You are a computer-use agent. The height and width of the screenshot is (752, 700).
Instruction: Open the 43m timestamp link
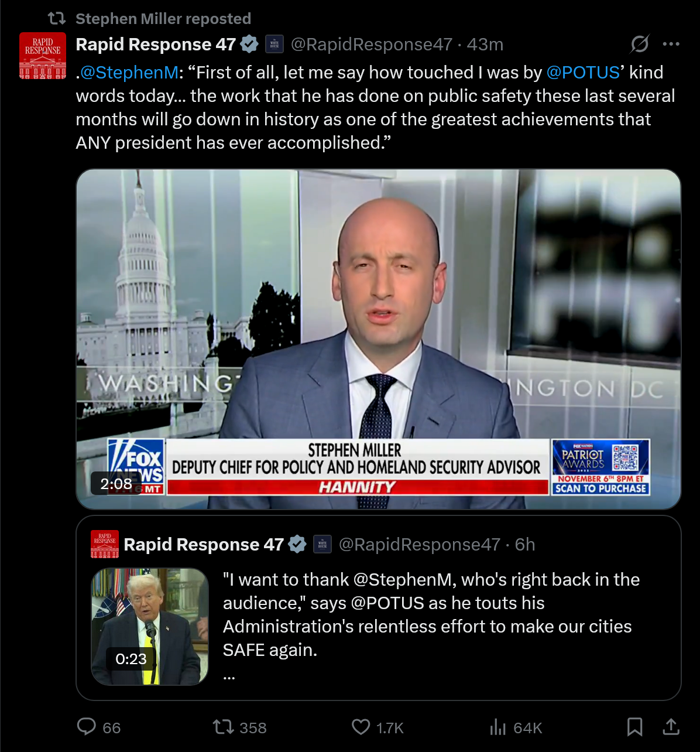485,45
